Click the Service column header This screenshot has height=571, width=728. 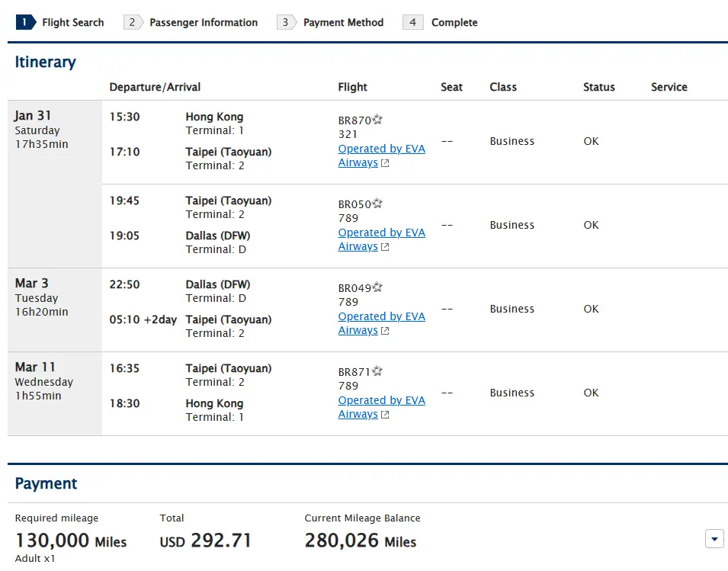pos(669,87)
